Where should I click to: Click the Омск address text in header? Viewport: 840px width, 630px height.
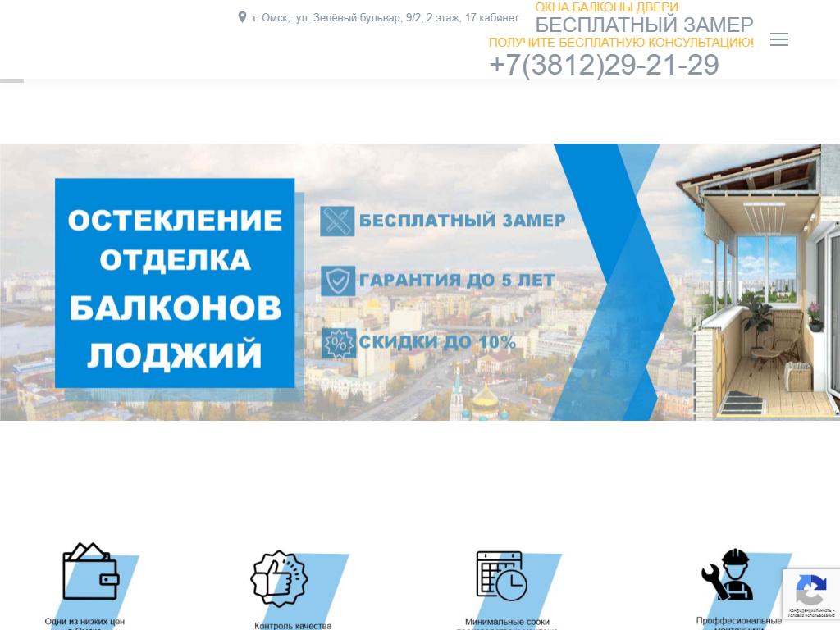(386, 17)
